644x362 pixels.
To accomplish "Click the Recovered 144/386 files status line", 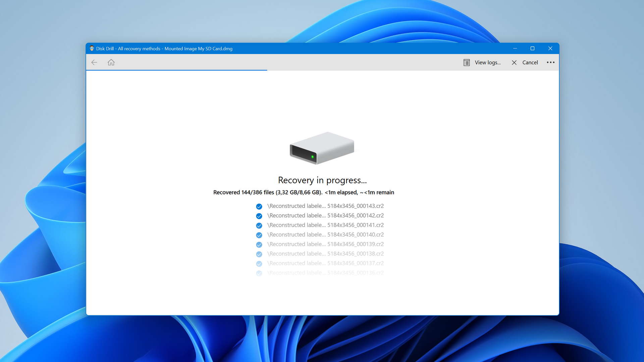I will 304,192.
